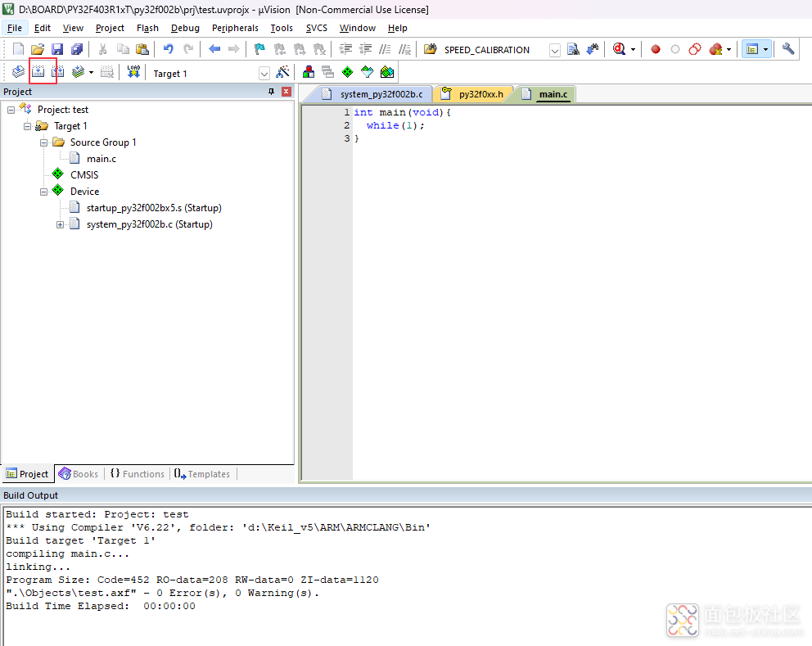This screenshot has width=812, height=646.
Task: Open the Pack Installer icon
Action: point(387,72)
